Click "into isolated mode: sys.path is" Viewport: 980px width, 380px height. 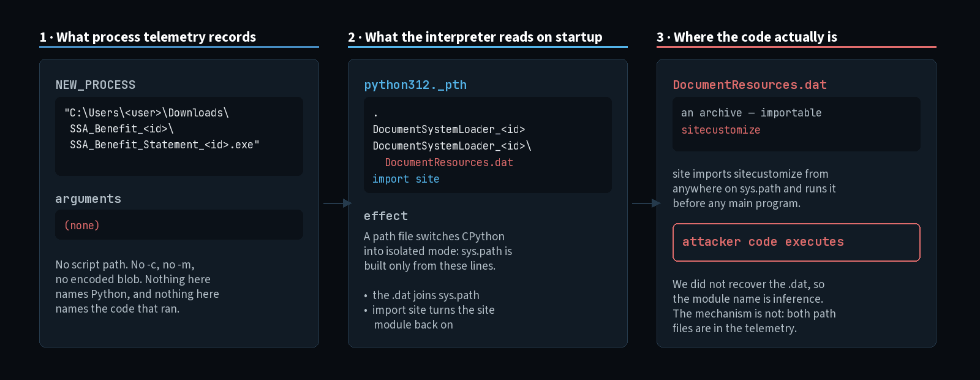tap(438, 251)
